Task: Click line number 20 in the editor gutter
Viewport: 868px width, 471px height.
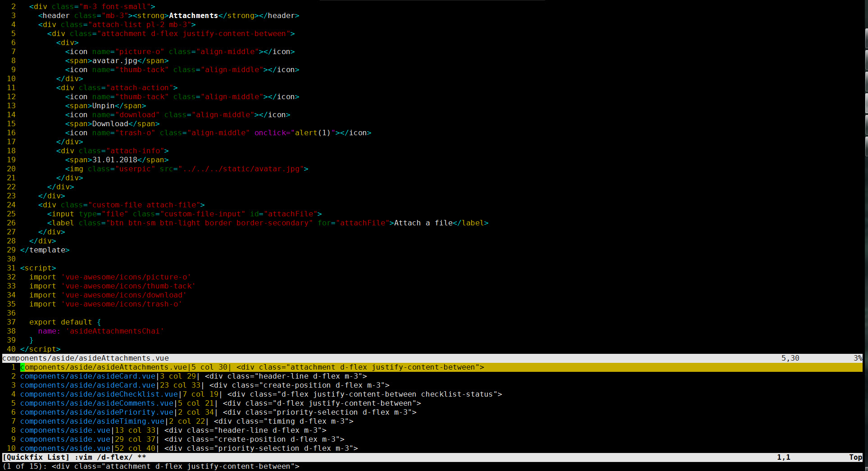Action: tap(11, 169)
